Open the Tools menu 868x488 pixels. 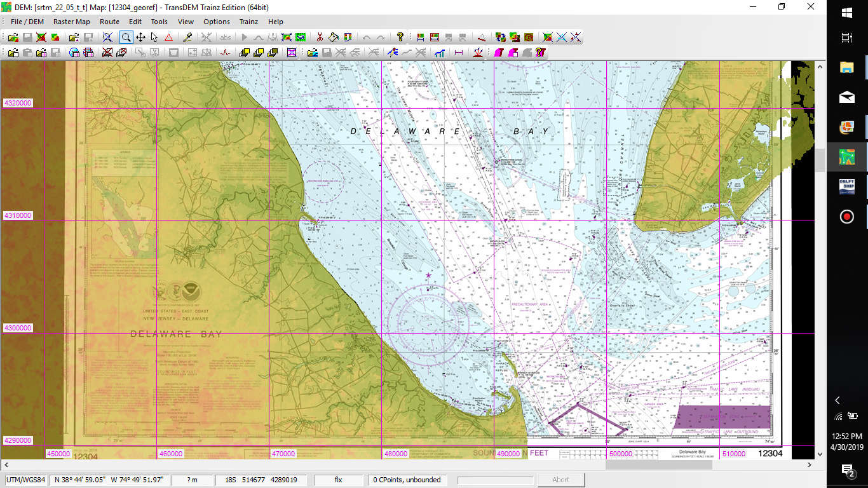pyautogui.click(x=159, y=22)
